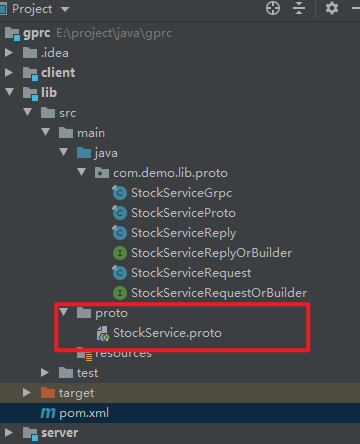Screen dimensions: 360x444
Task: Click the blue java source folder icon
Action: click(84, 153)
